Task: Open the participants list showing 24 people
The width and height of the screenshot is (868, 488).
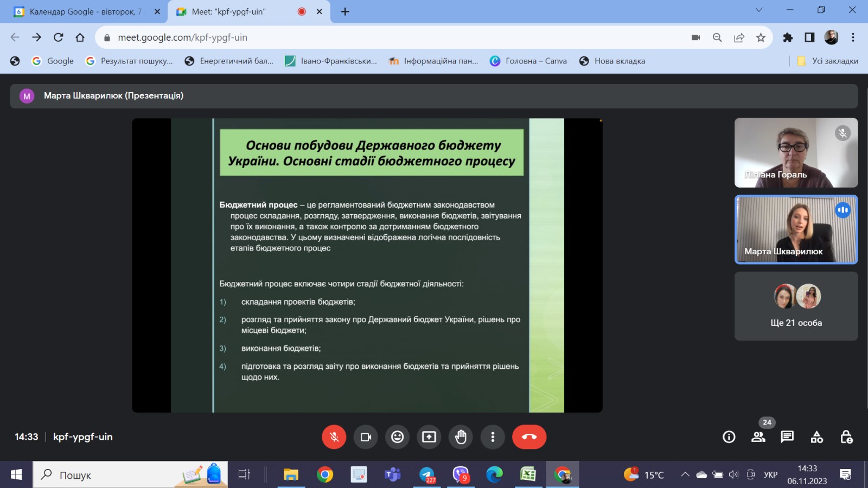Action: click(758, 436)
